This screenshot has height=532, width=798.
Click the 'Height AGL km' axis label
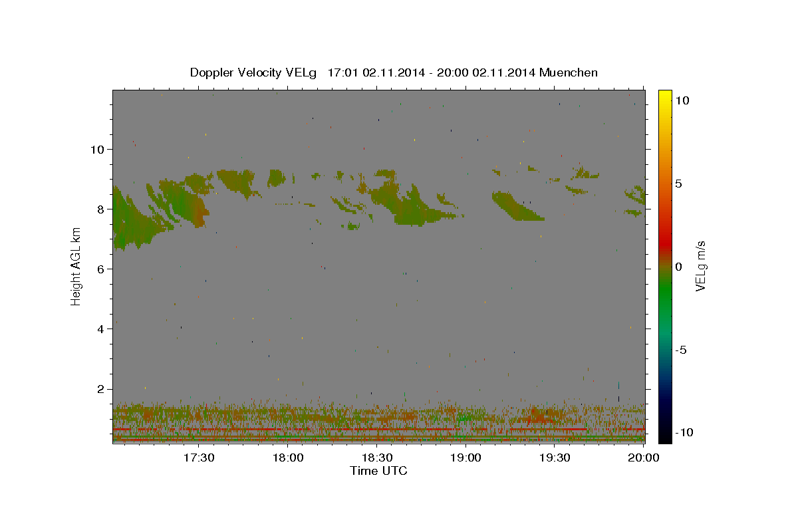76,267
